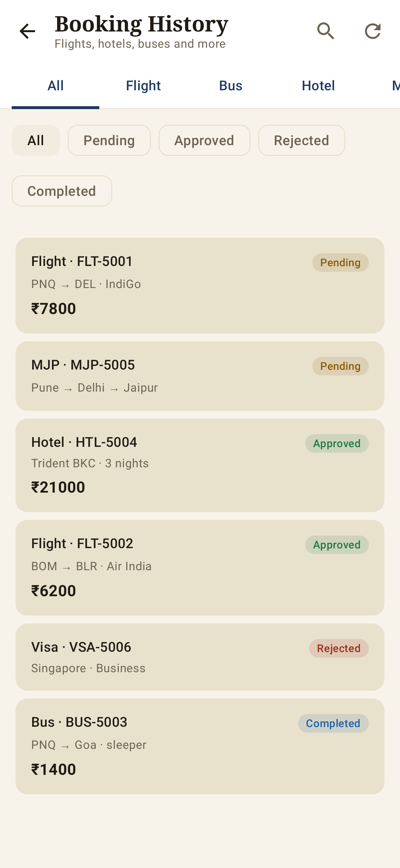Tap the back arrow icon
The image size is (400, 868).
pos(27,31)
